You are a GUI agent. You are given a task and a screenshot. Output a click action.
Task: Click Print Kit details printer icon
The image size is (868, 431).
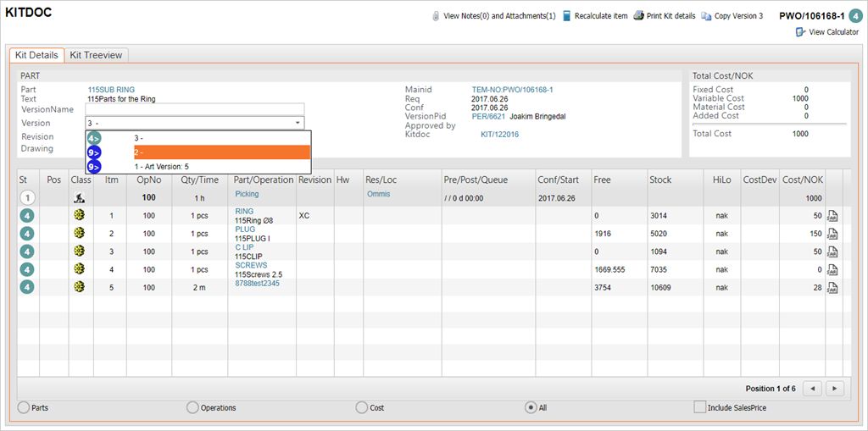pos(638,16)
